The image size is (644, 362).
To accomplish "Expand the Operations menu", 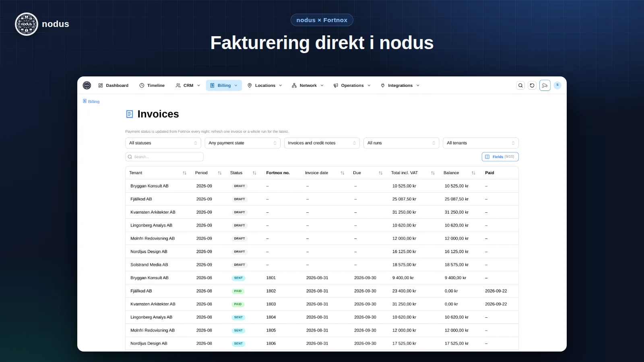I will coord(352,85).
